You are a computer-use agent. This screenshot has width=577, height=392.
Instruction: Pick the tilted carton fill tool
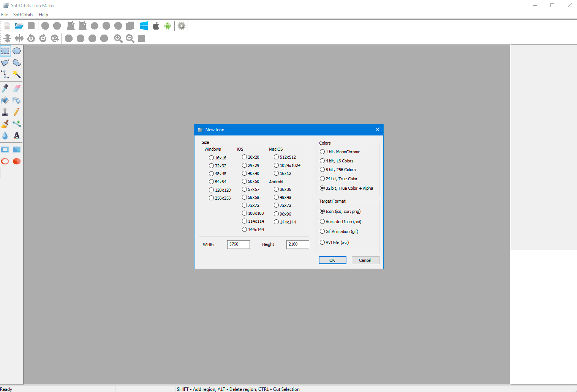click(x=17, y=100)
